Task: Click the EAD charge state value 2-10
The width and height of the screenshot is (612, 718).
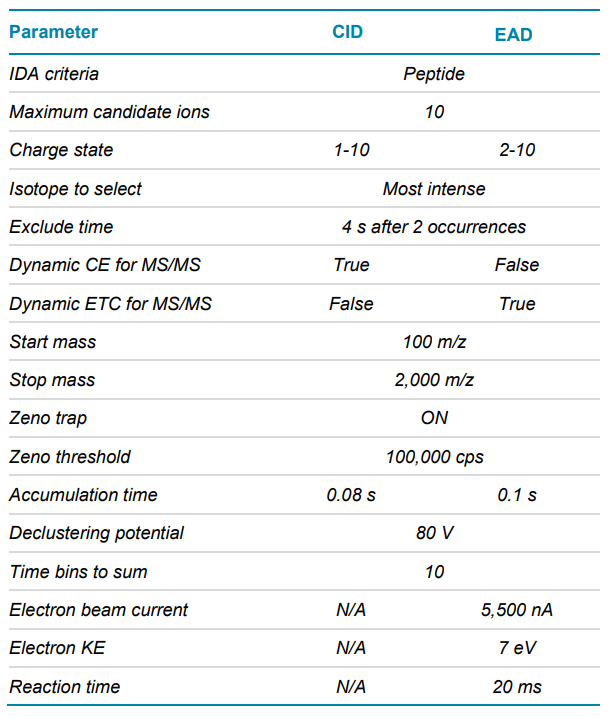Action: pos(517,150)
